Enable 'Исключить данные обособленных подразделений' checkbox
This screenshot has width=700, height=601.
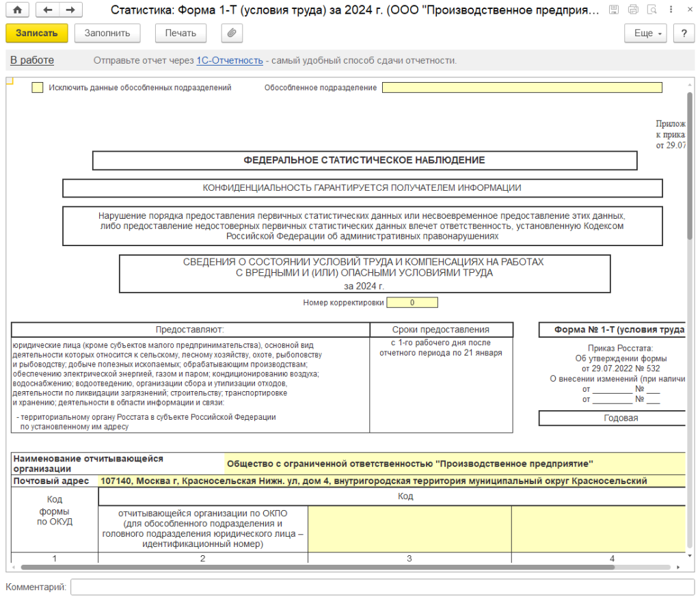click(x=38, y=88)
